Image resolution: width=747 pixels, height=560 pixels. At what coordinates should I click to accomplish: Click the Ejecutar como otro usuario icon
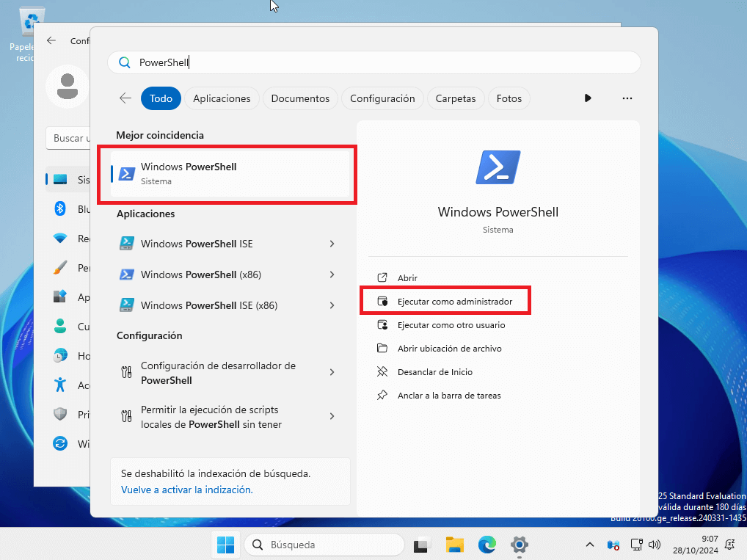(382, 324)
